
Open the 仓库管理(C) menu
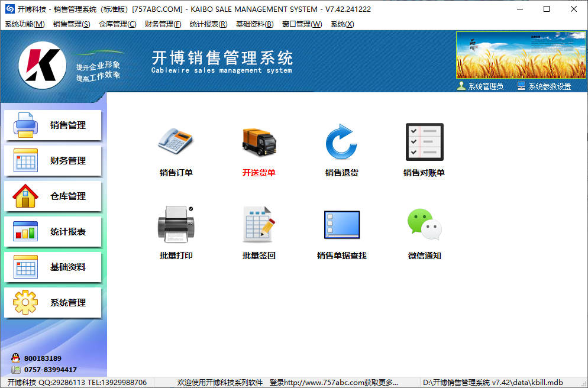(x=117, y=24)
